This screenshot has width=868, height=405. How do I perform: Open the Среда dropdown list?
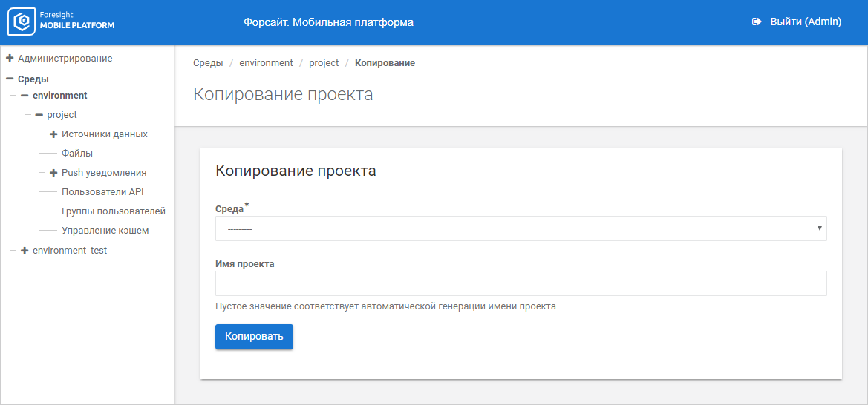(x=521, y=228)
